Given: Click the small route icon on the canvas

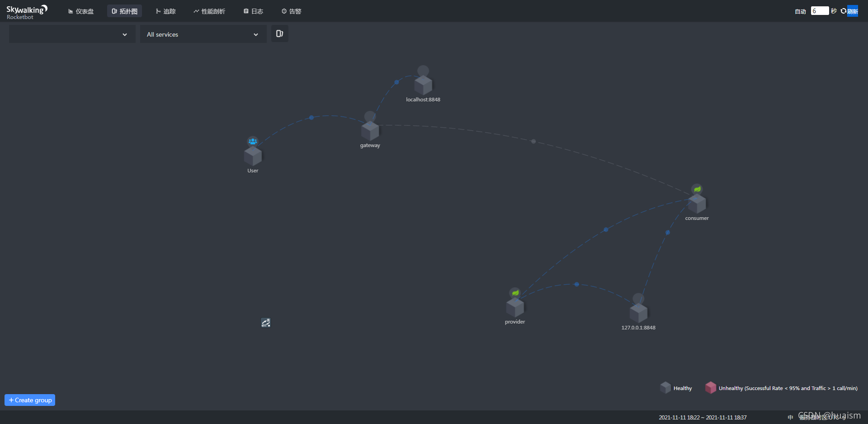Looking at the screenshot, I should [x=266, y=323].
